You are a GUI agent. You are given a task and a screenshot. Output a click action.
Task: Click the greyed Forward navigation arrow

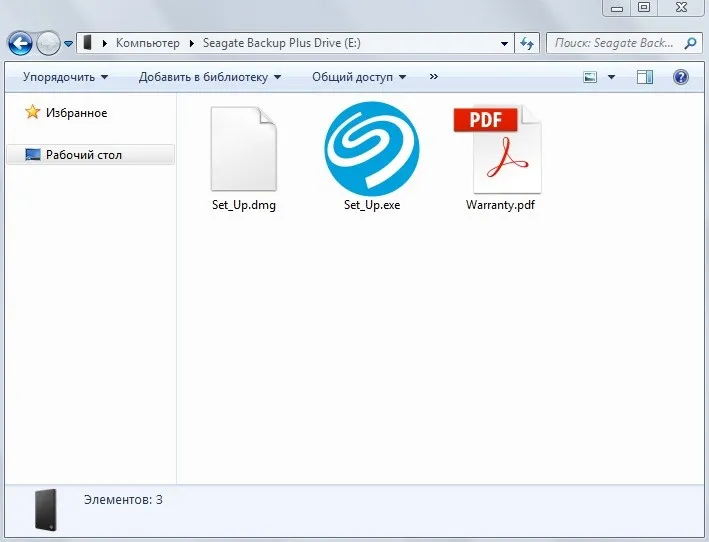(x=48, y=43)
